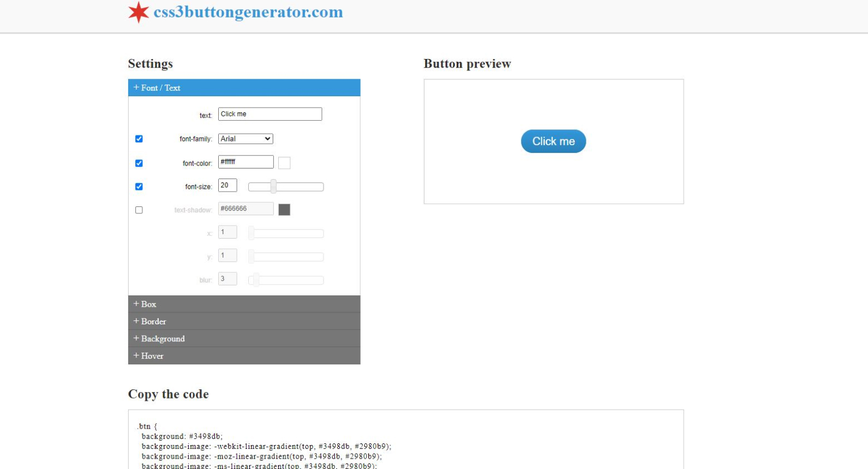
Task: Click the text-shadow y value field
Action: [228, 256]
